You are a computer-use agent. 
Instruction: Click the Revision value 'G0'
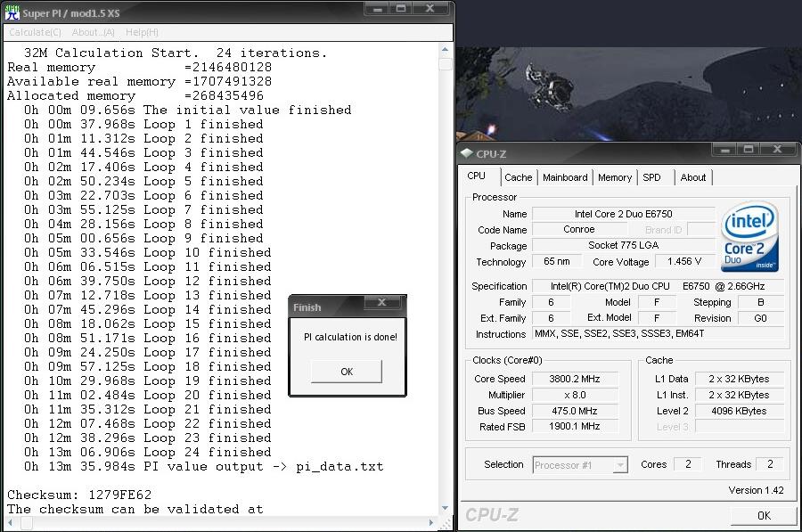point(761,318)
